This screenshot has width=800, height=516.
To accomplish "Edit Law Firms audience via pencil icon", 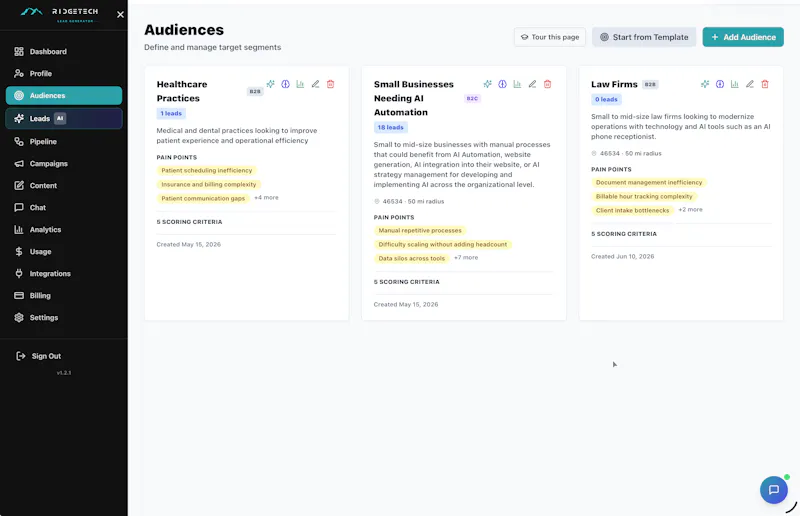I will click(x=749, y=84).
